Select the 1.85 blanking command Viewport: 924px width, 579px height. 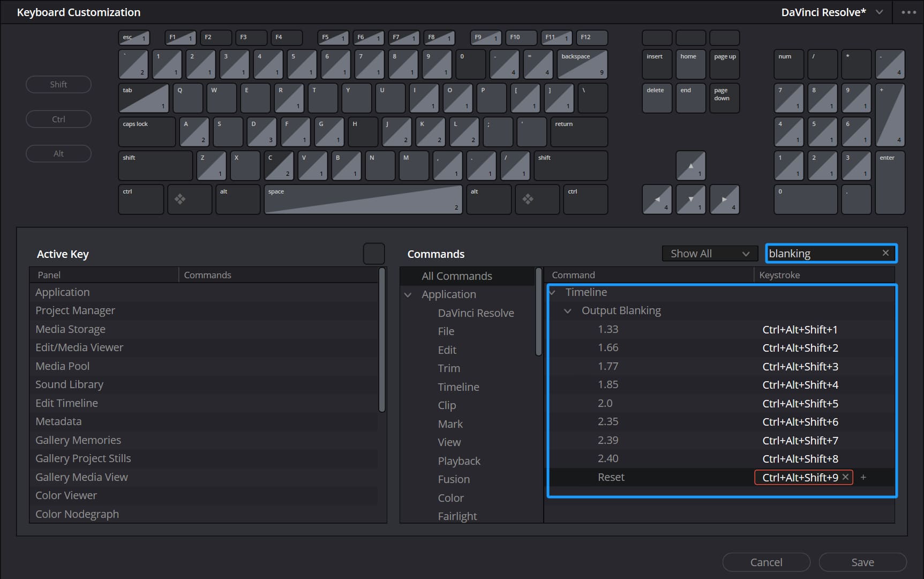click(608, 385)
